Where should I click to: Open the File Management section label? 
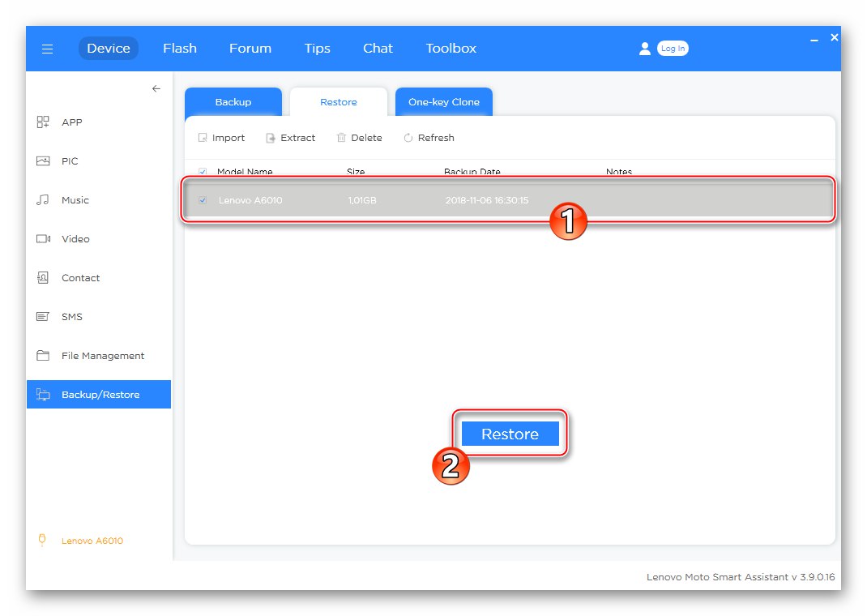pyautogui.click(x=103, y=356)
